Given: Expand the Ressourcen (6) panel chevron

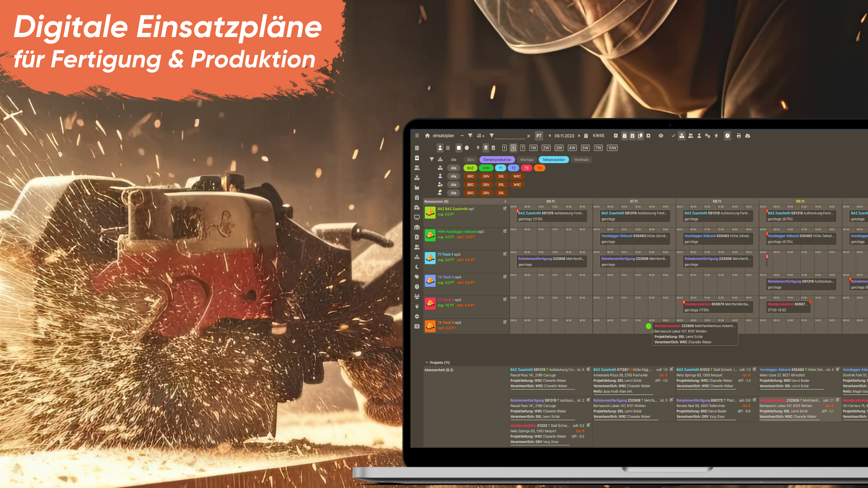Looking at the screenshot, I should tap(505, 202).
